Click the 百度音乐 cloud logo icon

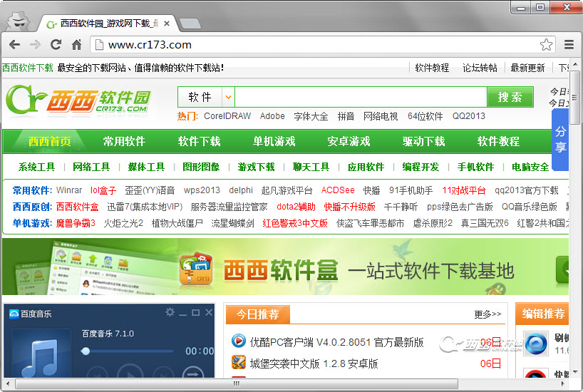14,314
